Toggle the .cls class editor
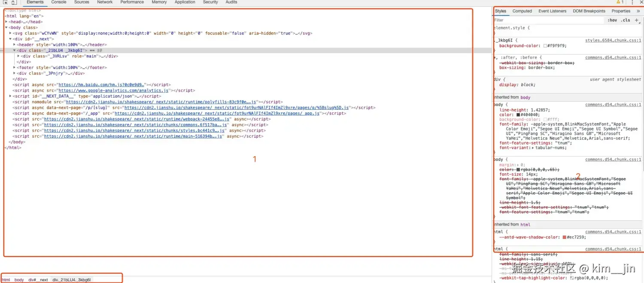This screenshot has height=283, width=644. coord(626,20)
